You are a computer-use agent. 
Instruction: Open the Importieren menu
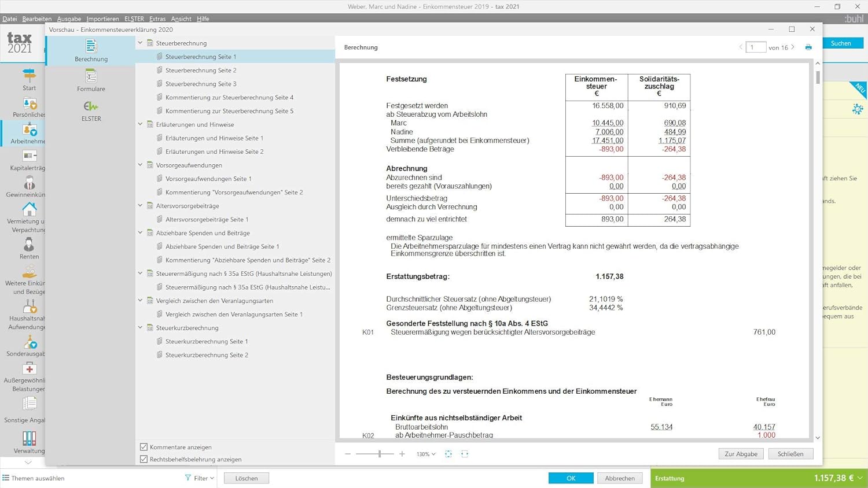click(102, 19)
